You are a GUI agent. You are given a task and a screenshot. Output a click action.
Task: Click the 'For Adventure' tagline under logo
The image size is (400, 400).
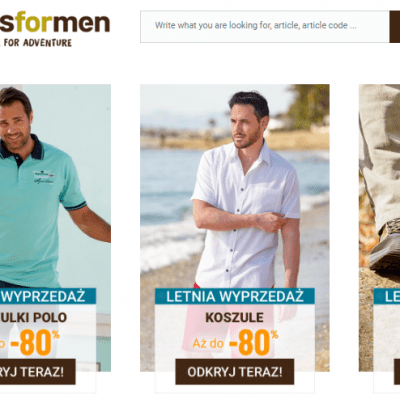(x=36, y=43)
